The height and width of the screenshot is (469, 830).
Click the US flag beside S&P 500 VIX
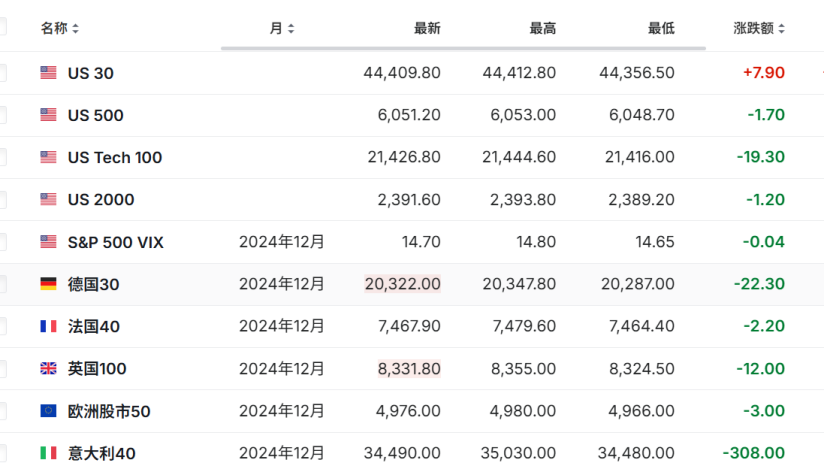pyautogui.click(x=48, y=242)
